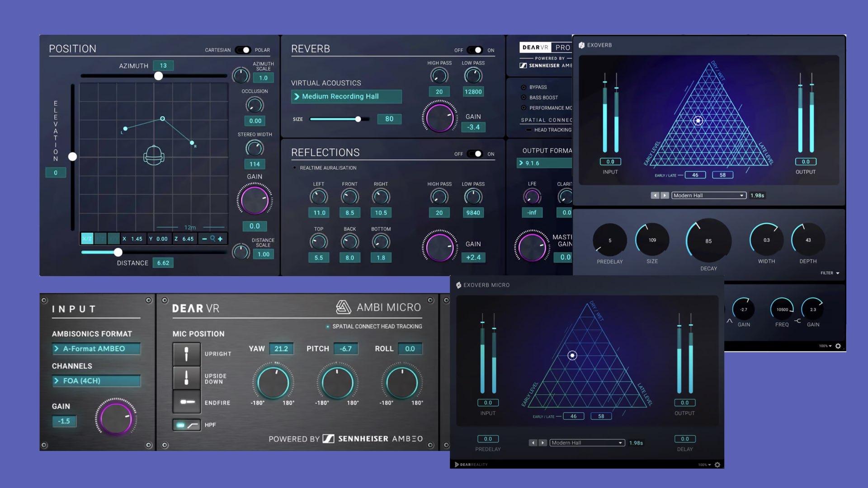Select the Upright mic position icon
This screenshot has width=868, height=488.
pyautogui.click(x=186, y=354)
